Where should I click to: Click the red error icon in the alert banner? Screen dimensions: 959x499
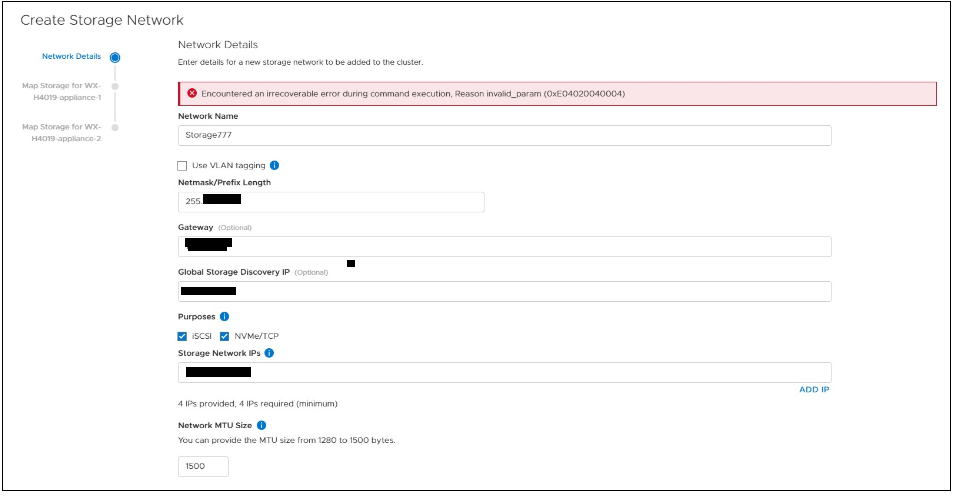[x=192, y=93]
